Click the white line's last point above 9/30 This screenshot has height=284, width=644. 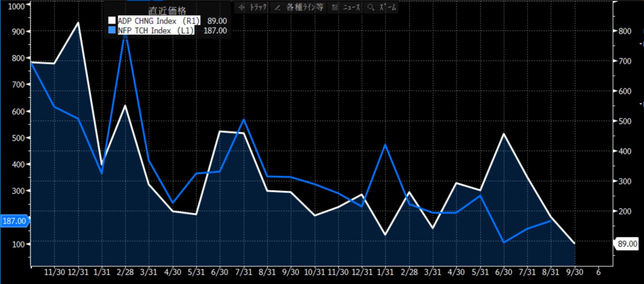click(575, 243)
